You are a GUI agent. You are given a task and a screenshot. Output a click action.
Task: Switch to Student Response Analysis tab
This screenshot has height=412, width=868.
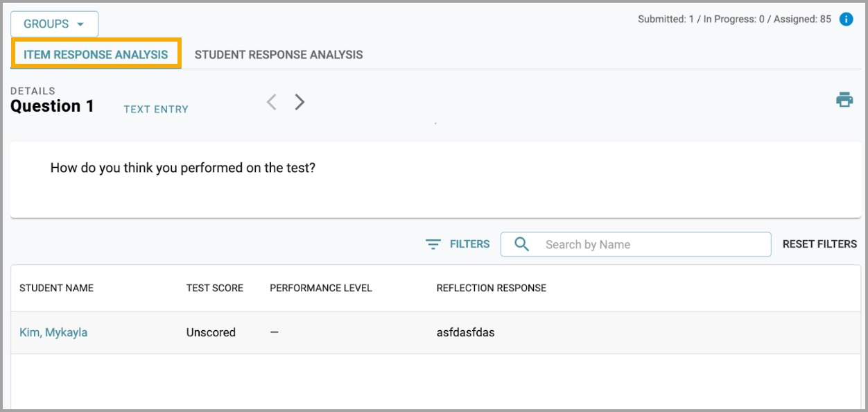click(x=279, y=54)
